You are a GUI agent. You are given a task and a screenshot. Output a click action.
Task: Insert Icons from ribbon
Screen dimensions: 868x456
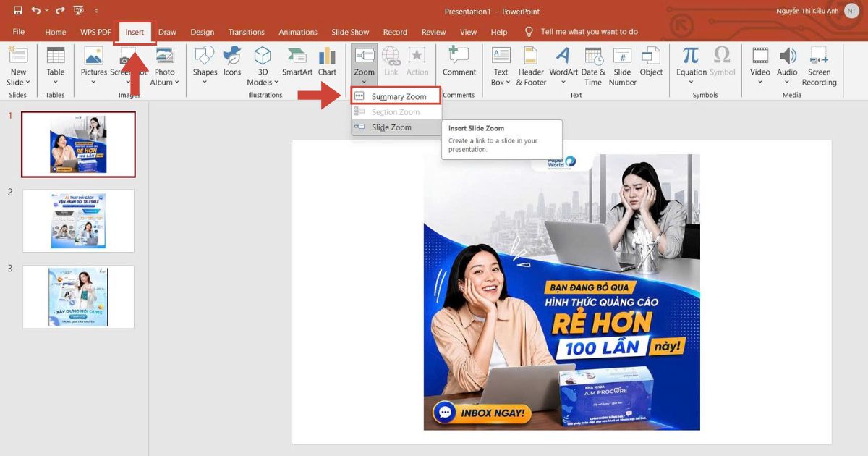tap(232, 62)
